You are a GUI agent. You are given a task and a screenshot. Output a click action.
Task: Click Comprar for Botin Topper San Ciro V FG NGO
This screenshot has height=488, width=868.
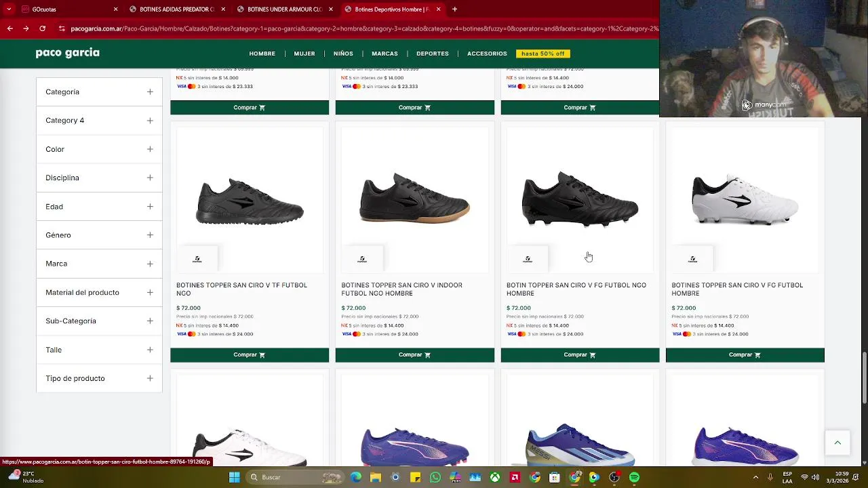(x=580, y=354)
